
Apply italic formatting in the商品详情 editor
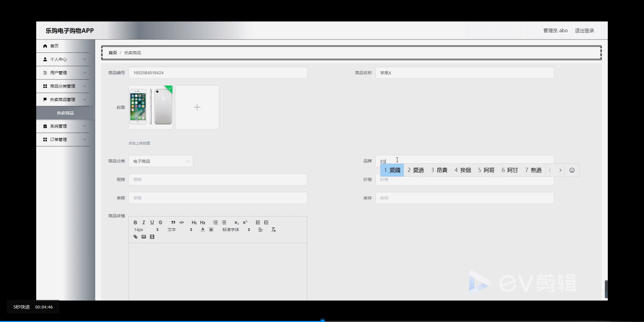tap(144, 222)
